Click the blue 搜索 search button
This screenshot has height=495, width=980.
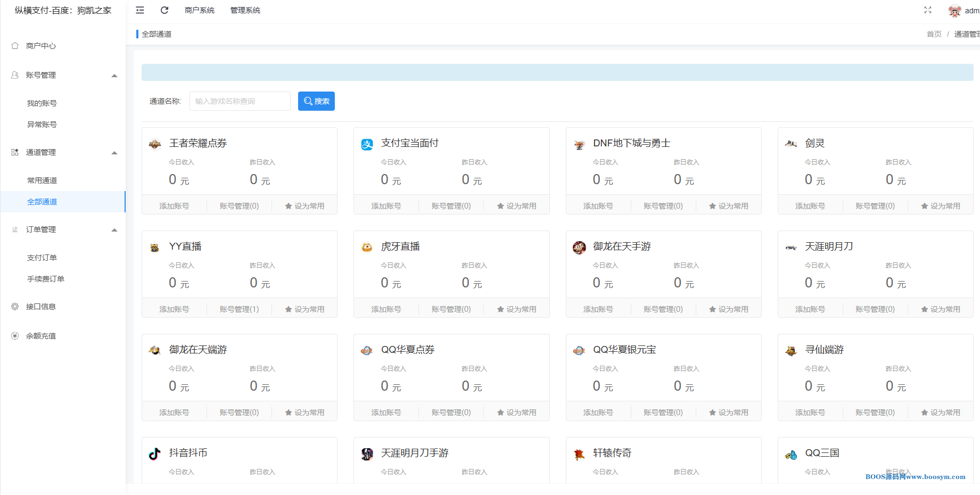click(316, 101)
